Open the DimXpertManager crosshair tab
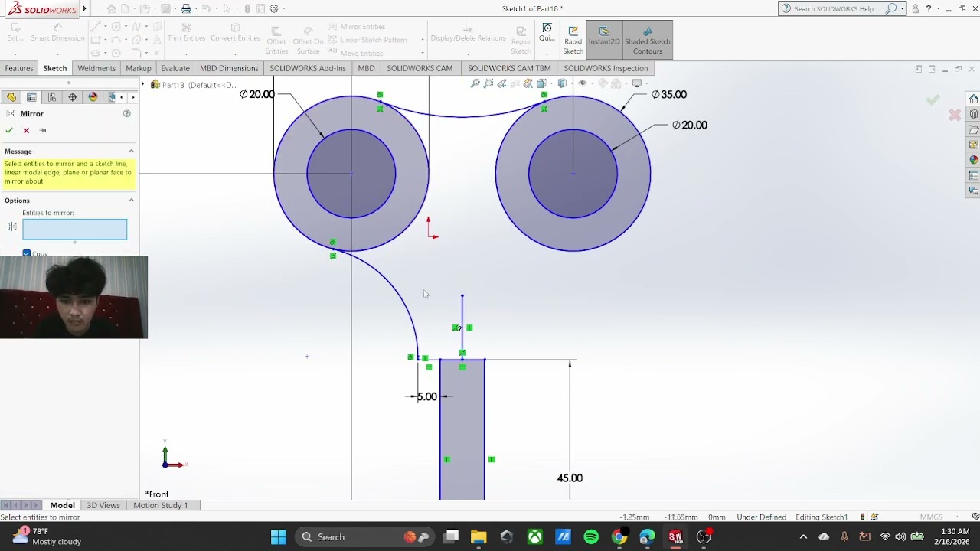The height and width of the screenshot is (551, 980). 73,97
